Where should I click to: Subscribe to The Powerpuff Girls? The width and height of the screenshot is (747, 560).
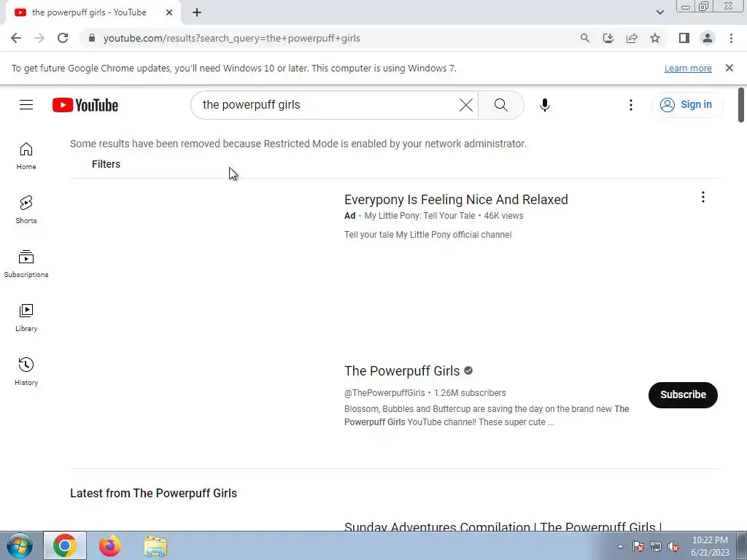pyautogui.click(x=683, y=394)
